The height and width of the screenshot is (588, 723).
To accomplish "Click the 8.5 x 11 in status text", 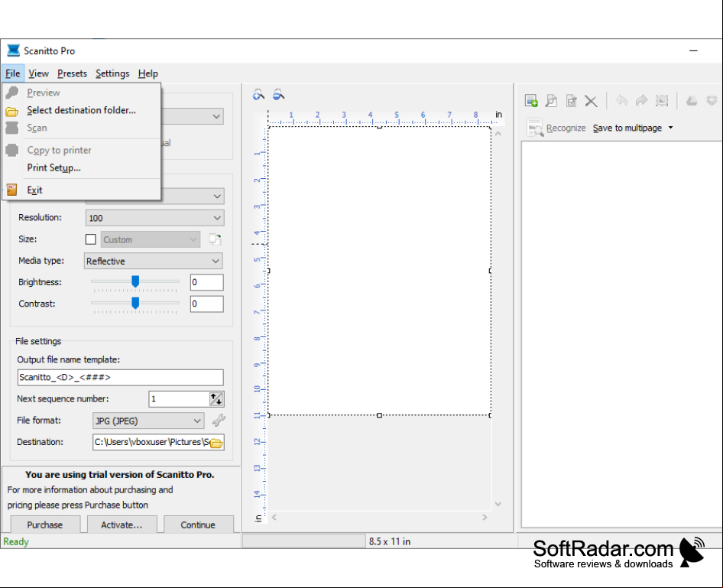I will (x=390, y=541).
